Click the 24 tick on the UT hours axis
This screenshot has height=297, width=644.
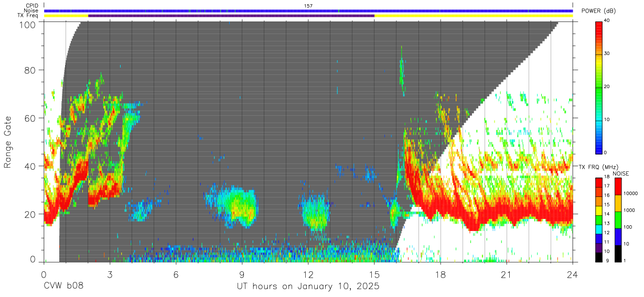[573, 274]
